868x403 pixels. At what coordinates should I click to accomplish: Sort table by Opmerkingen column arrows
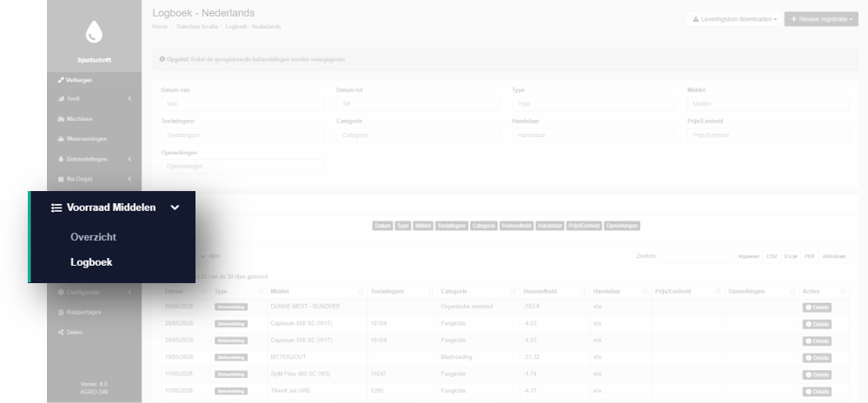(792, 292)
